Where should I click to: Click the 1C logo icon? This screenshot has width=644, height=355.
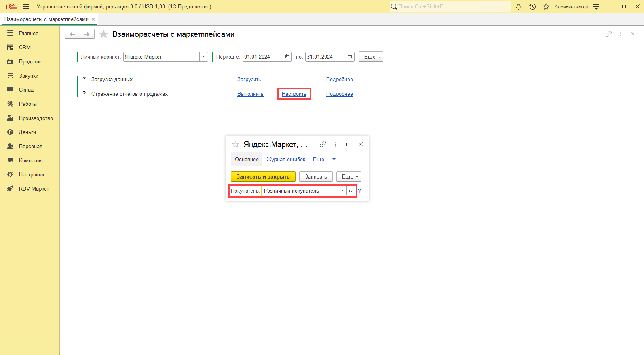tap(11, 6)
